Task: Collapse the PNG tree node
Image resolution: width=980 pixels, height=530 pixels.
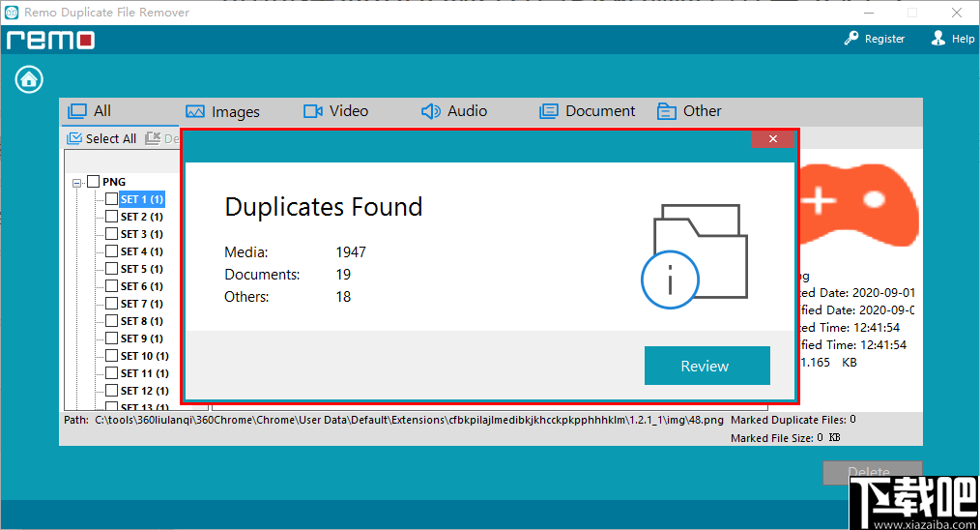Action: coord(77,183)
